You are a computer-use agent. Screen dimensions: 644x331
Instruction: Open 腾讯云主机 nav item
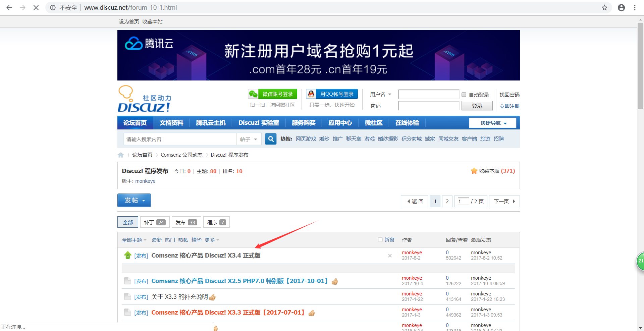(x=211, y=123)
